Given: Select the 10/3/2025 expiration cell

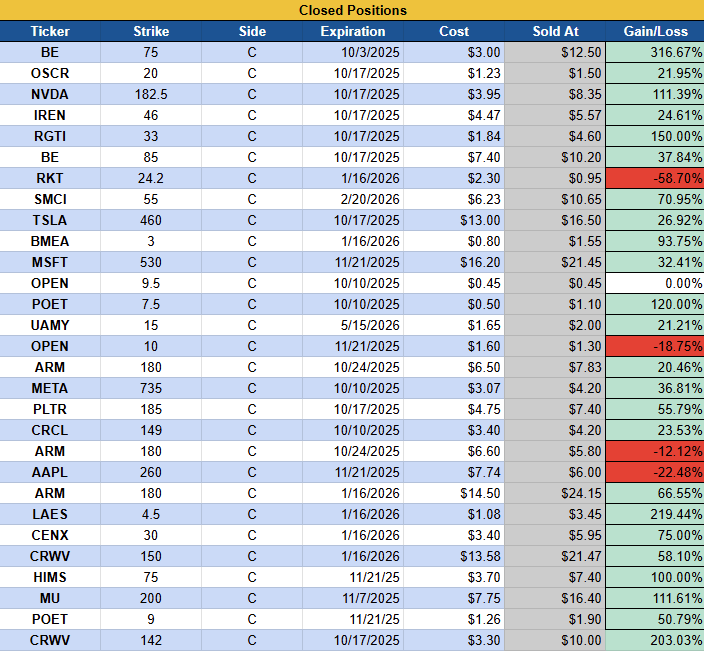Looking at the screenshot, I should point(353,52).
